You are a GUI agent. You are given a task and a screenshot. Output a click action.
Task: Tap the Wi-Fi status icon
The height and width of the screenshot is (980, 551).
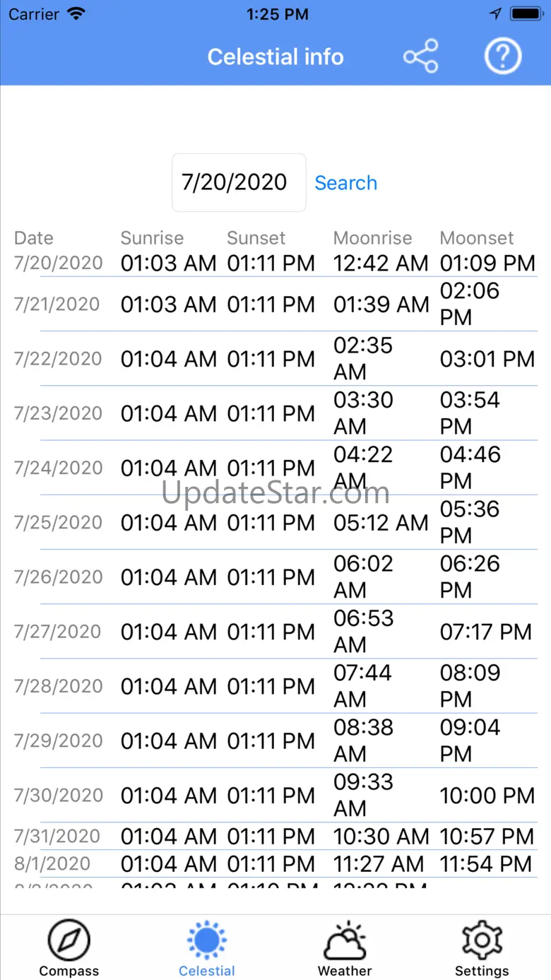coord(75,14)
